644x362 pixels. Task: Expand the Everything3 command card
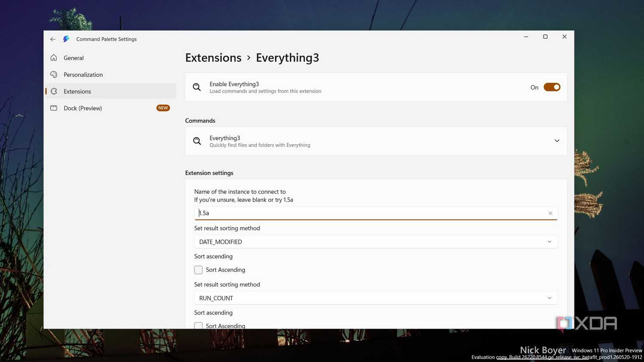point(557,141)
